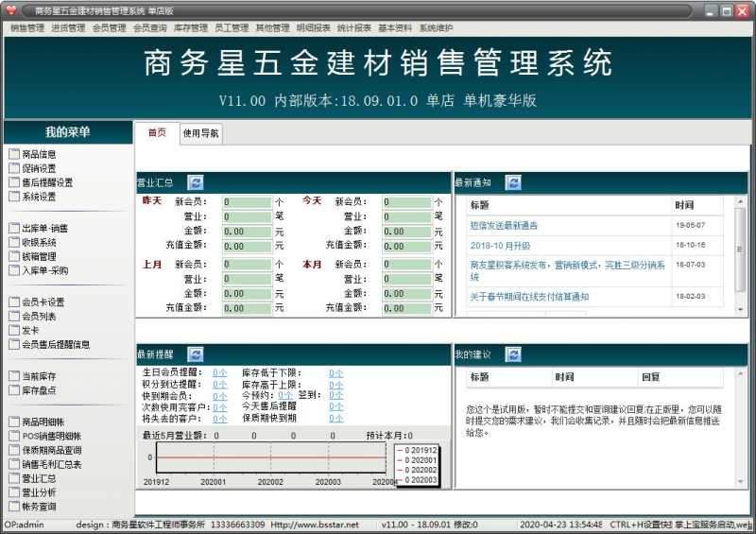Open 促销设置 icon in sidebar
This screenshot has height=534, width=756.
14,168
